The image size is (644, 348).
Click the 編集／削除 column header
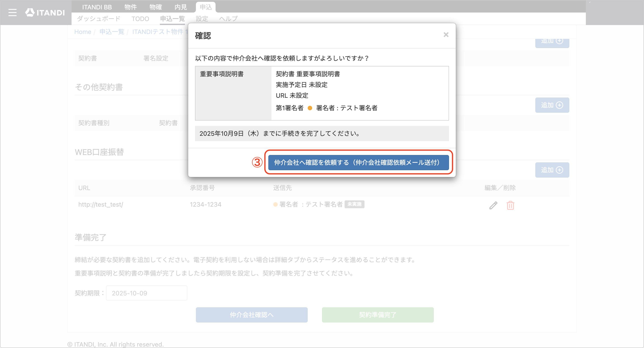coord(500,188)
